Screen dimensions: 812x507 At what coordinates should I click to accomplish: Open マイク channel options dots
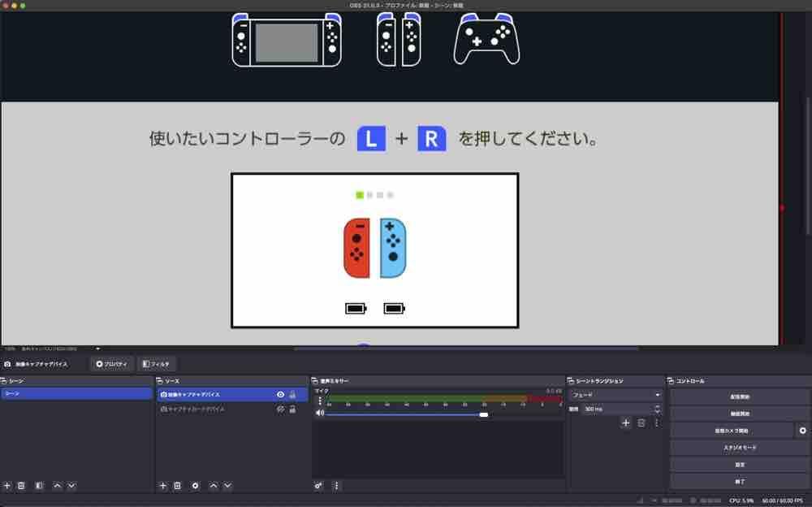(319, 401)
